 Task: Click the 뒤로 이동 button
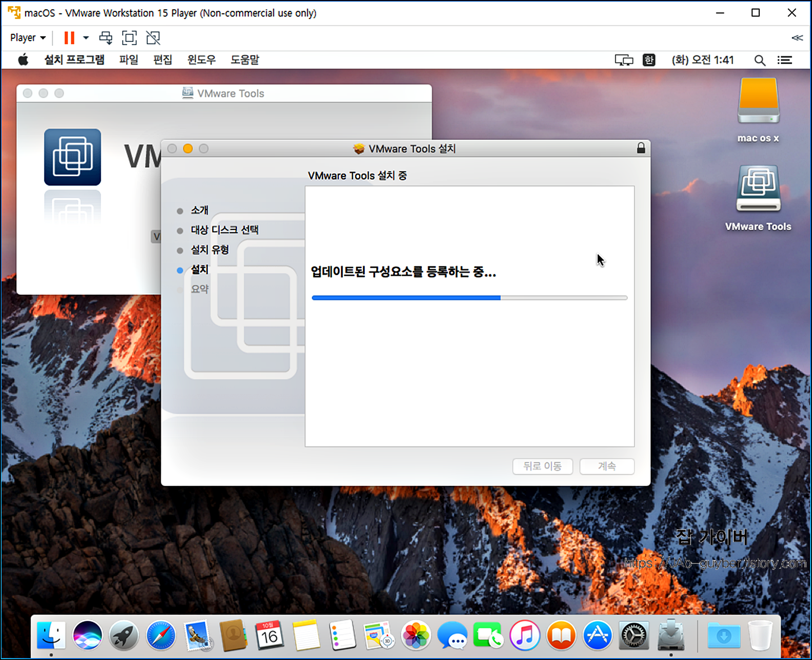coord(543,466)
